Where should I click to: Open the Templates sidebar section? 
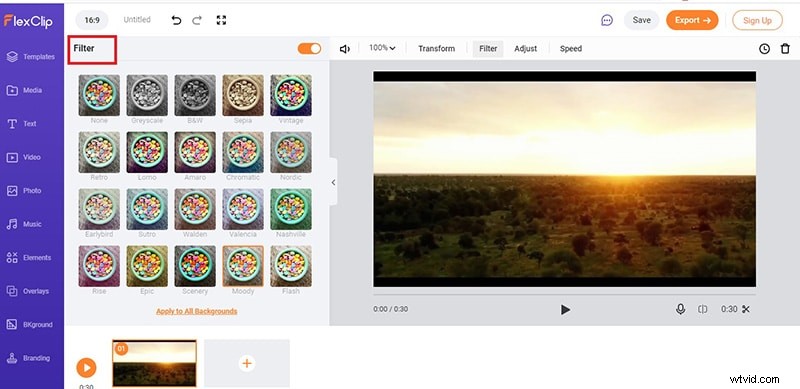(x=31, y=57)
